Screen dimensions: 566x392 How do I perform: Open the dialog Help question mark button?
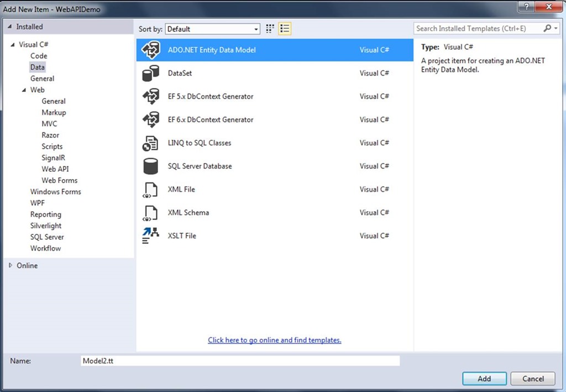[526, 7]
